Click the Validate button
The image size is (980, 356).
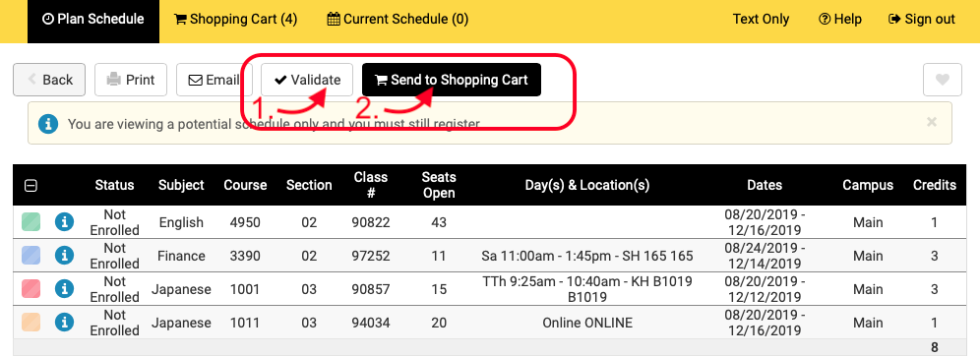point(307,80)
